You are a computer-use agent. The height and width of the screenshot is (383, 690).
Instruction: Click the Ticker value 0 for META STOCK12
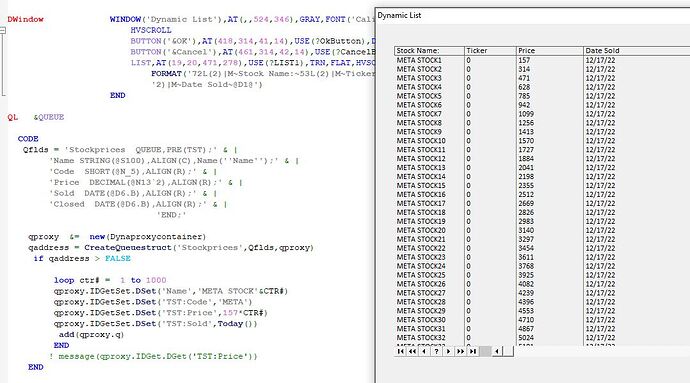tap(469, 158)
